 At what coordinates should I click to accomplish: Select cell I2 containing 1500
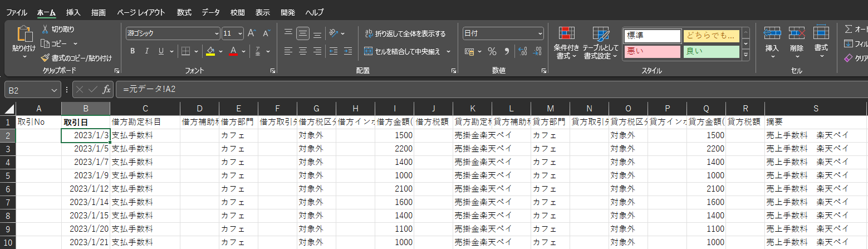(394, 135)
